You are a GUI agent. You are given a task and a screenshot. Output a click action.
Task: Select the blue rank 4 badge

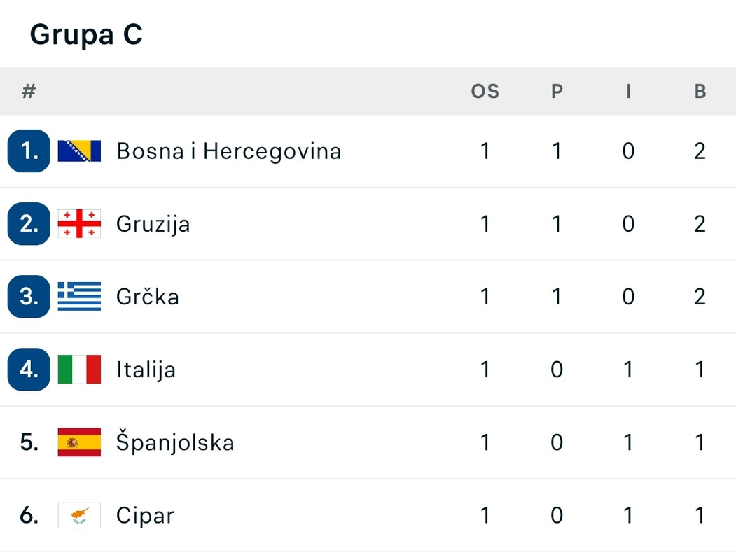(29, 370)
